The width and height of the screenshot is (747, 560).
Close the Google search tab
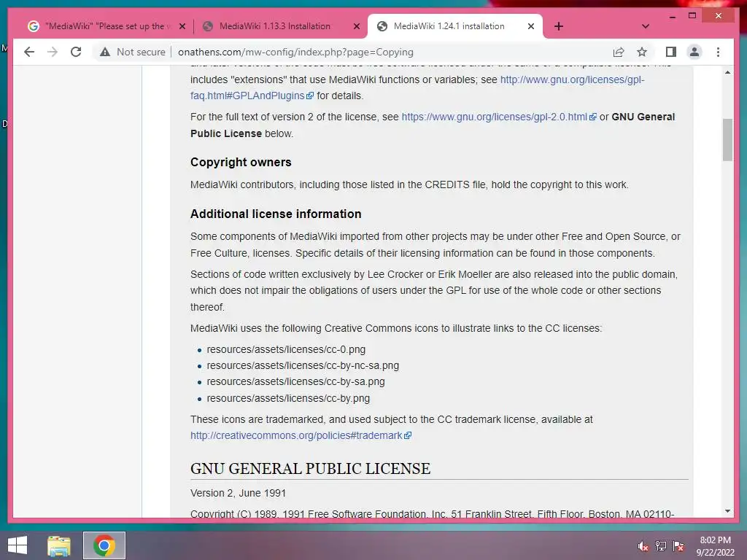pyautogui.click(x=182, y=26)
